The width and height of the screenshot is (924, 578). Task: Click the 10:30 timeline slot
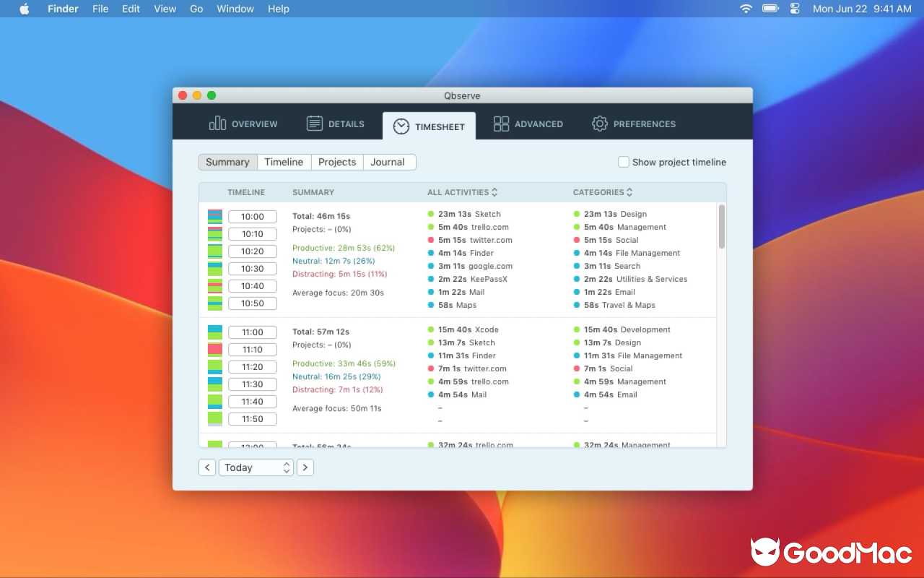point(253,269)
